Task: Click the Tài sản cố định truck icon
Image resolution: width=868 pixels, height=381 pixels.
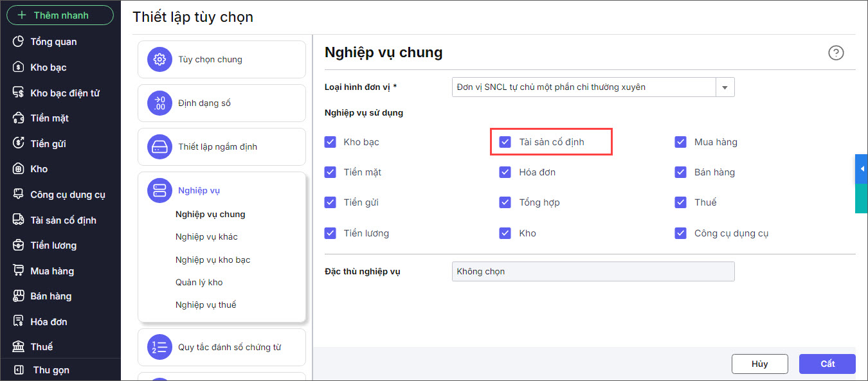Action: [19, 220]
